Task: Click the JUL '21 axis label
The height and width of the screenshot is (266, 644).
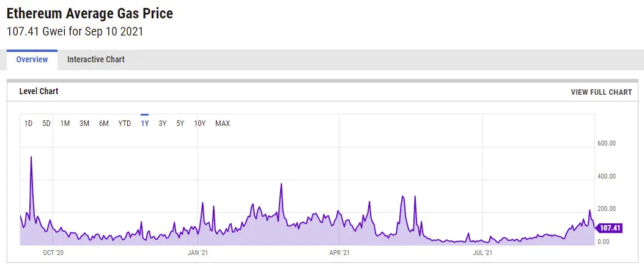Action: tap(482, 253)
